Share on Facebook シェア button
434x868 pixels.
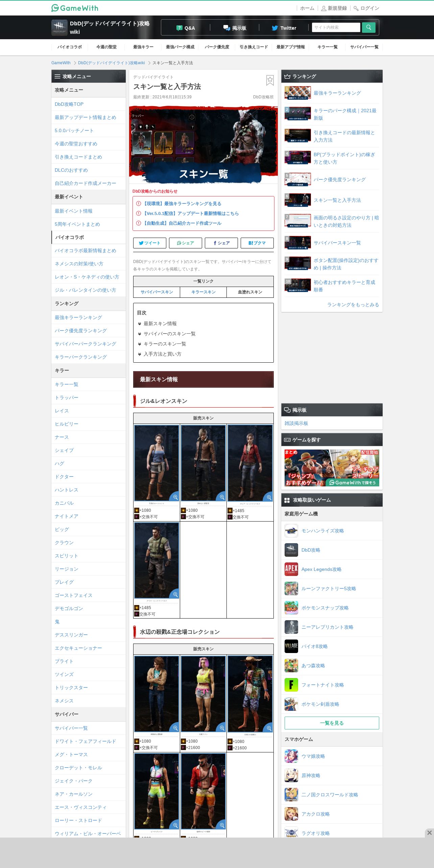(221, 243)
